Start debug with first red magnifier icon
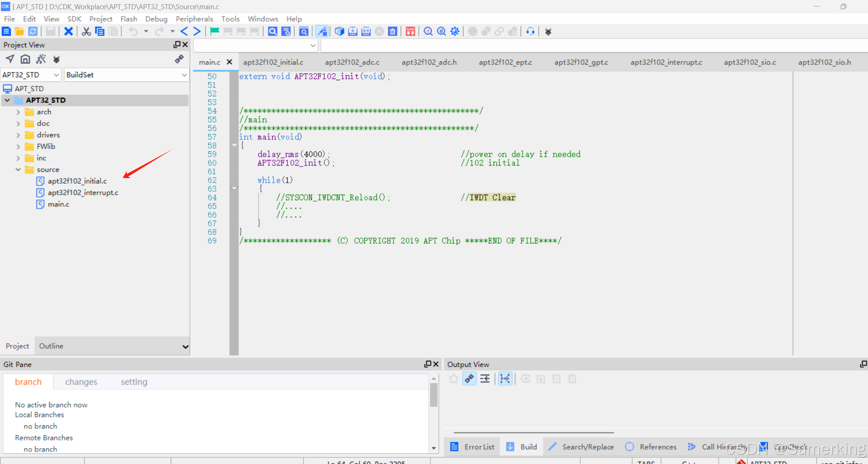The width and height of the screenshot is (868, 464). click(428, 31)
